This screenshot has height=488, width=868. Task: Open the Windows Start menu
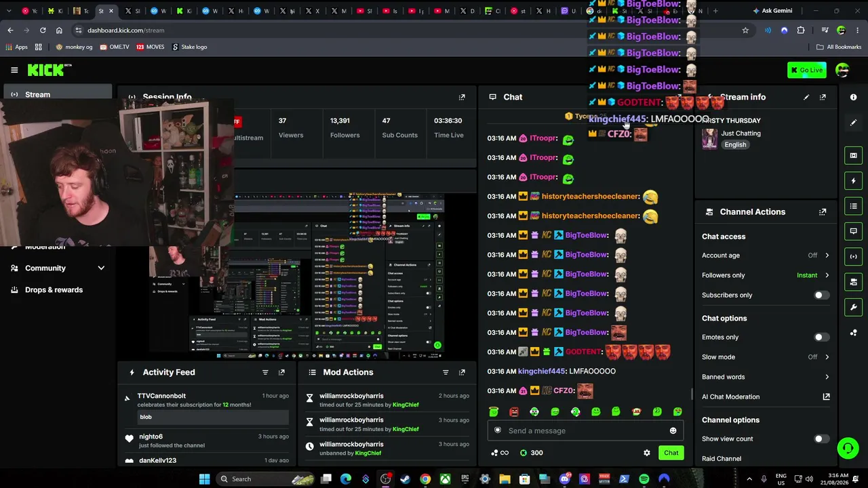[204, 479]
